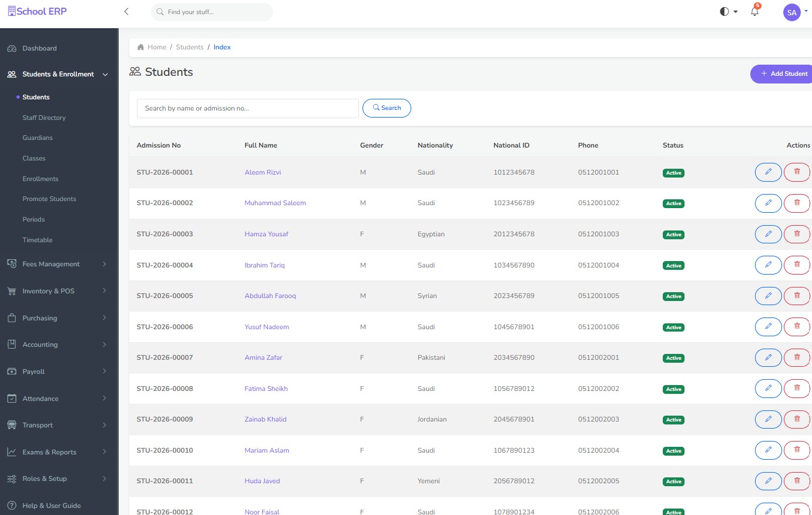812x515 pixels.
Task: Edit student Ibrahim Tariq
Action: 768,265
